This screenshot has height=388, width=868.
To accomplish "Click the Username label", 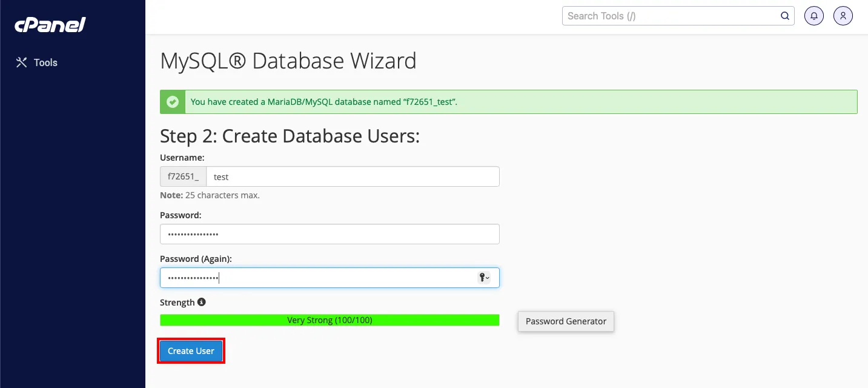I will point(182,157).
